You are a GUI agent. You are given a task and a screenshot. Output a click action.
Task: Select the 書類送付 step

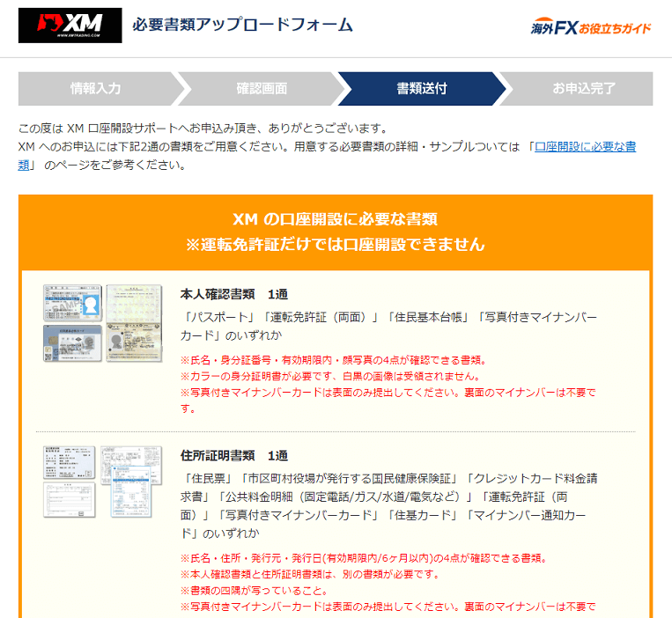click(422, 89)
